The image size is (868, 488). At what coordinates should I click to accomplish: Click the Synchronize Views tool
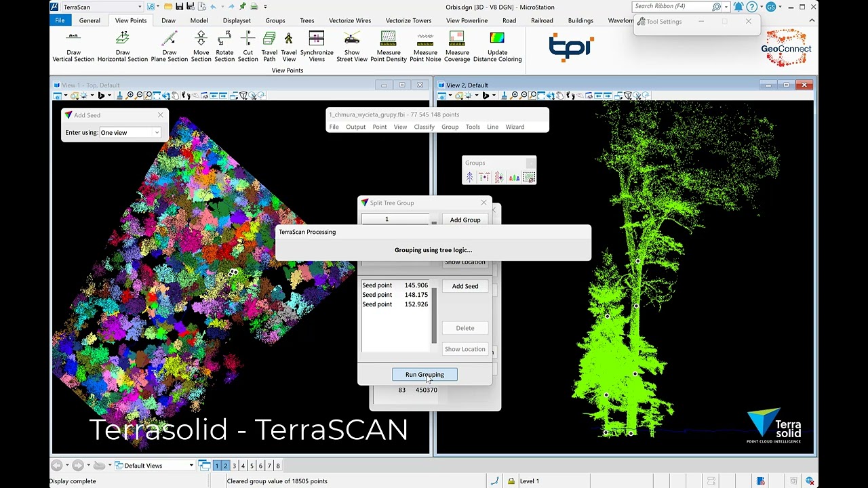coord(317,47)
